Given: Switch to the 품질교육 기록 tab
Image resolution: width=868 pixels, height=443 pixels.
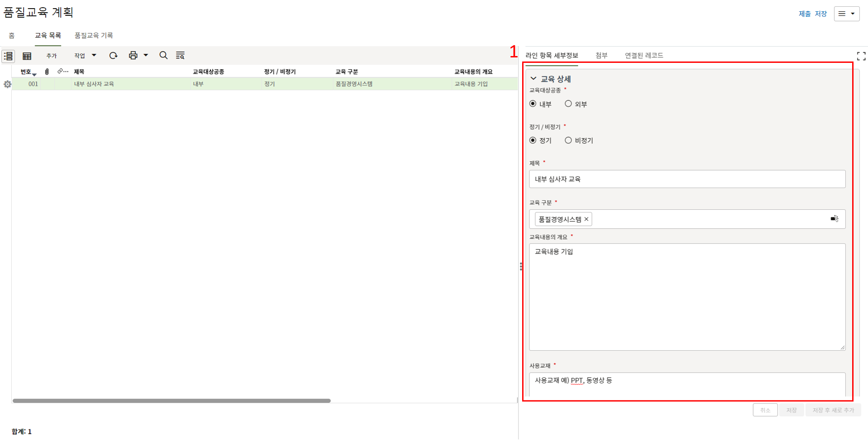Looking at the screenshot, I should 94,35.
